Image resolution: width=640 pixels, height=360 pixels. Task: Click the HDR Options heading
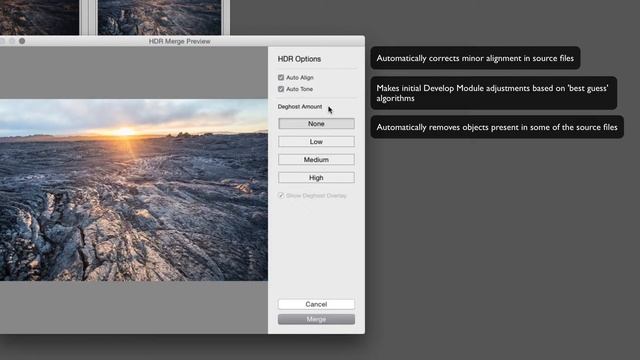pyautogui.click(x=299, y=59)
